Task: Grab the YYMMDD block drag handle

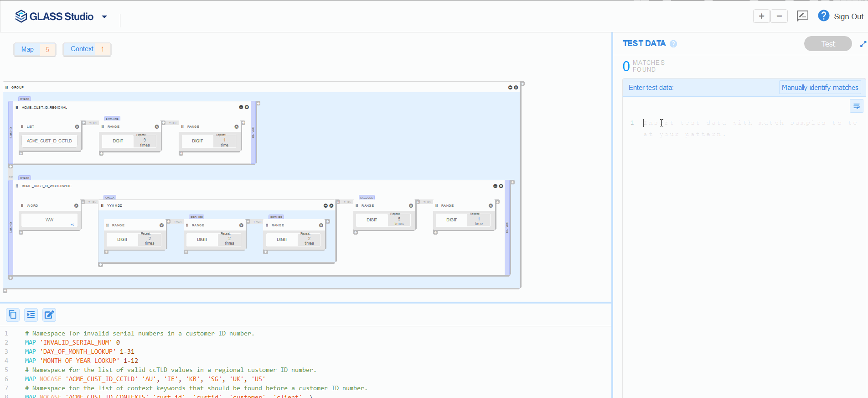Action: click(102, 206)
